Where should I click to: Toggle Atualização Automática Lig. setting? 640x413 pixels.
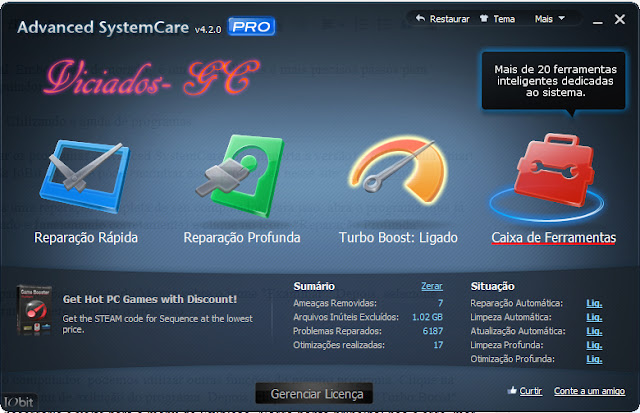pyautogui.click(x=594, y=331)
